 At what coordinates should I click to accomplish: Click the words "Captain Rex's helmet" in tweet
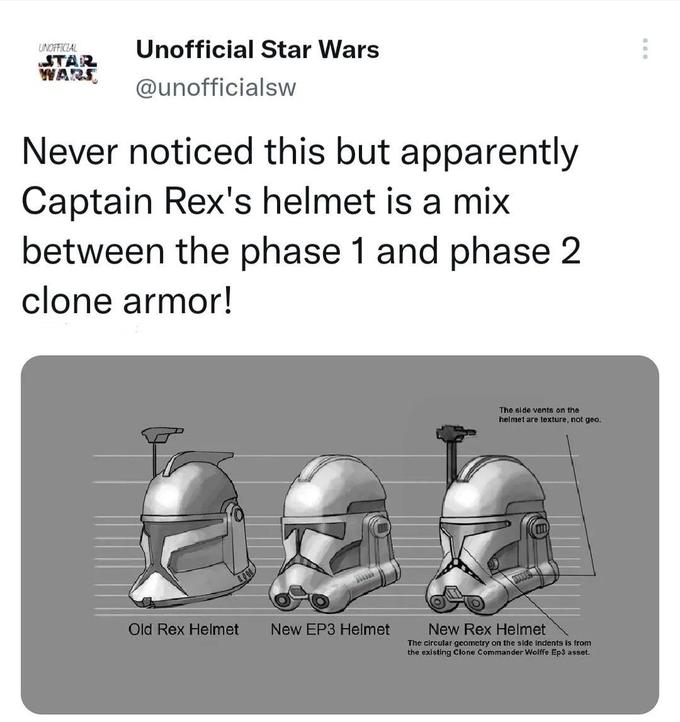(x=198, y=201)
